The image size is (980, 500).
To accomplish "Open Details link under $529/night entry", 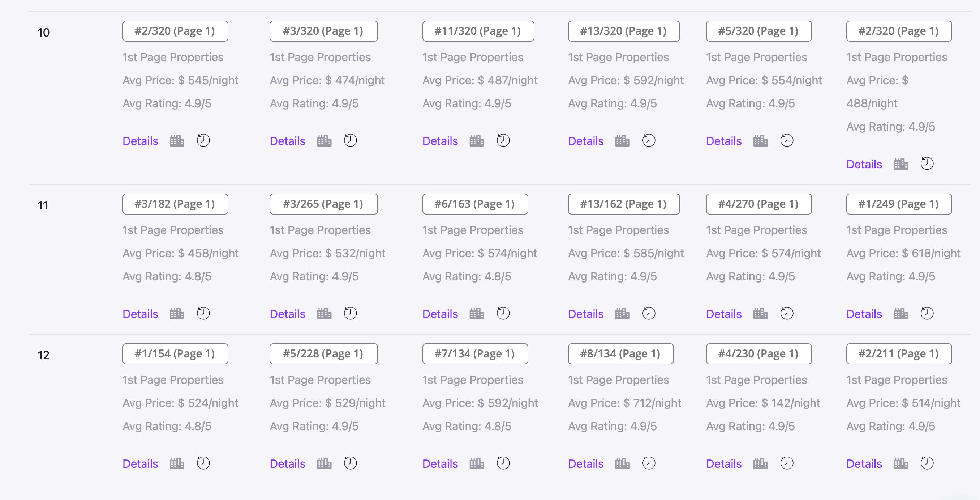I will coord(288,463).
